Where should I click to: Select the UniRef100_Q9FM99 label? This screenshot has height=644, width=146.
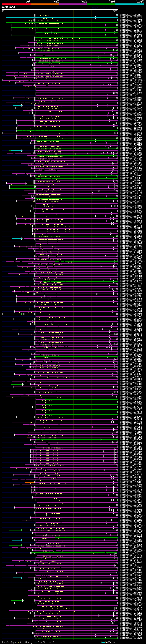(x=131, y=123)
